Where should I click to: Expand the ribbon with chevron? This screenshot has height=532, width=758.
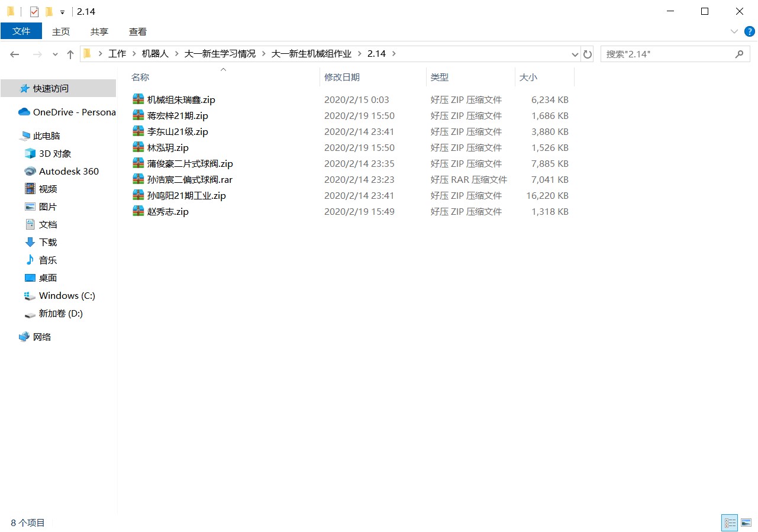(734, 31)
